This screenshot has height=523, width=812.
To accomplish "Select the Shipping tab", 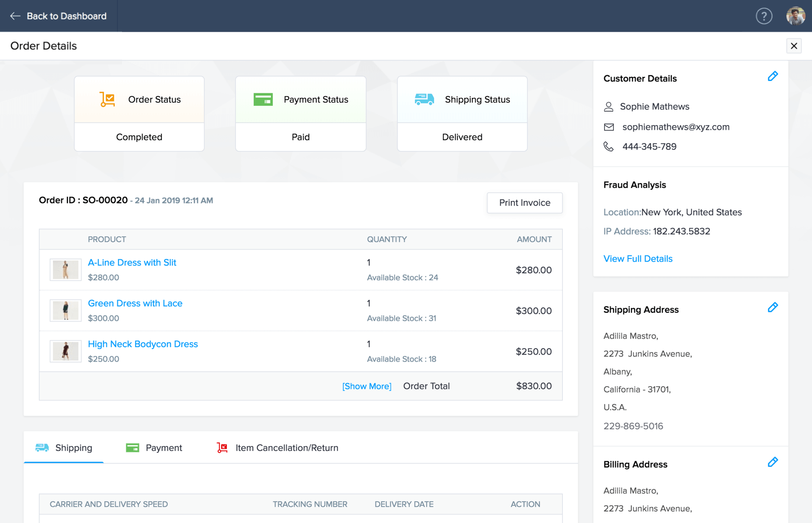I will [x=64, y=448].
